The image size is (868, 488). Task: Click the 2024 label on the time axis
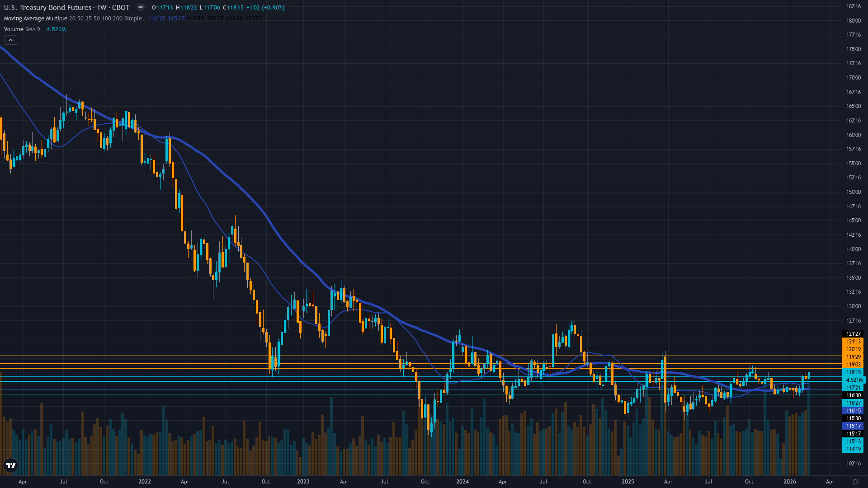[x=462, y=482]
